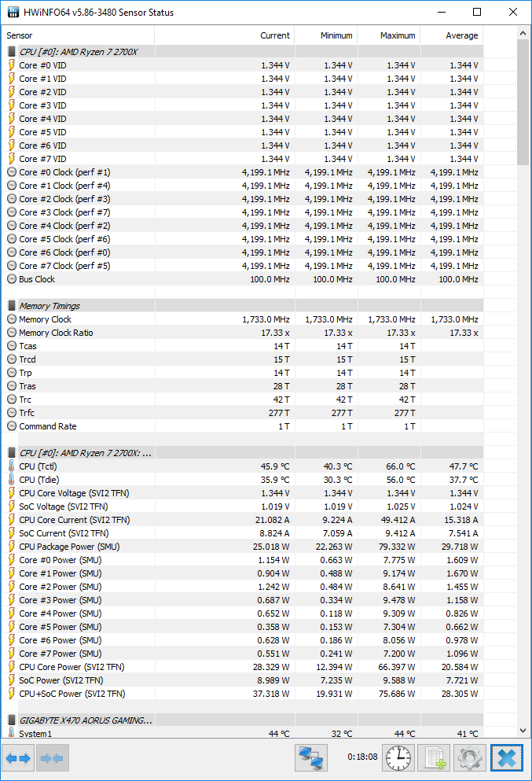This screenshot has height=781, width=532.
Task: Click the Bus Clock icon
Action: pos(12,279)
